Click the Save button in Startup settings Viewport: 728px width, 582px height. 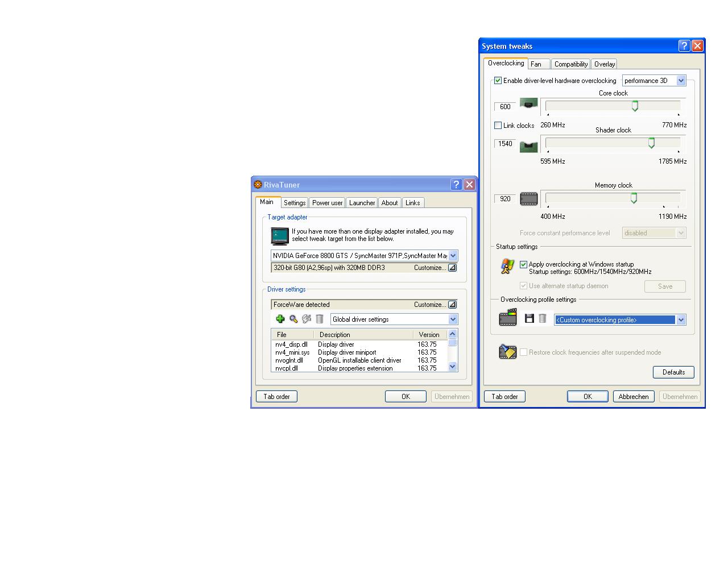pos(665,286)
